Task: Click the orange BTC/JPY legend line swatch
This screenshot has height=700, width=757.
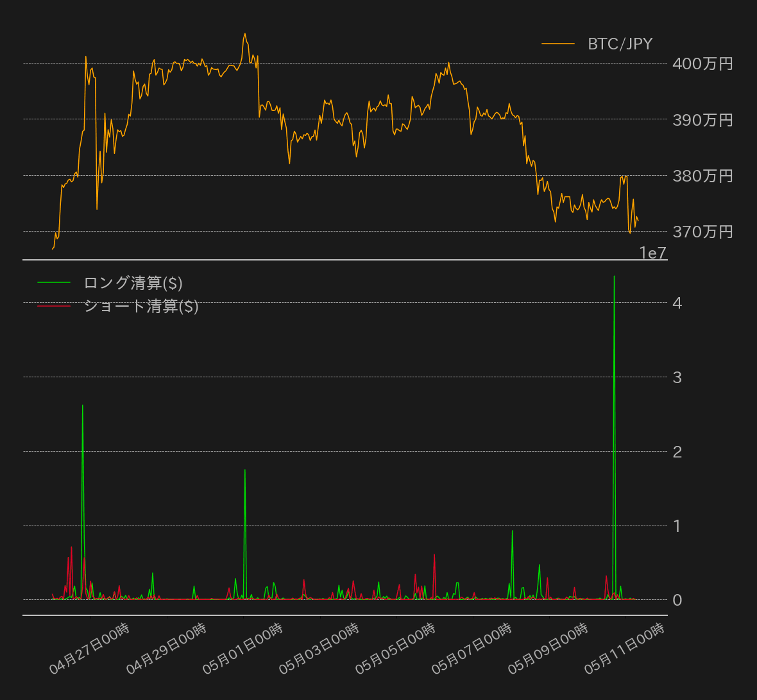Action: coord(557,44)
